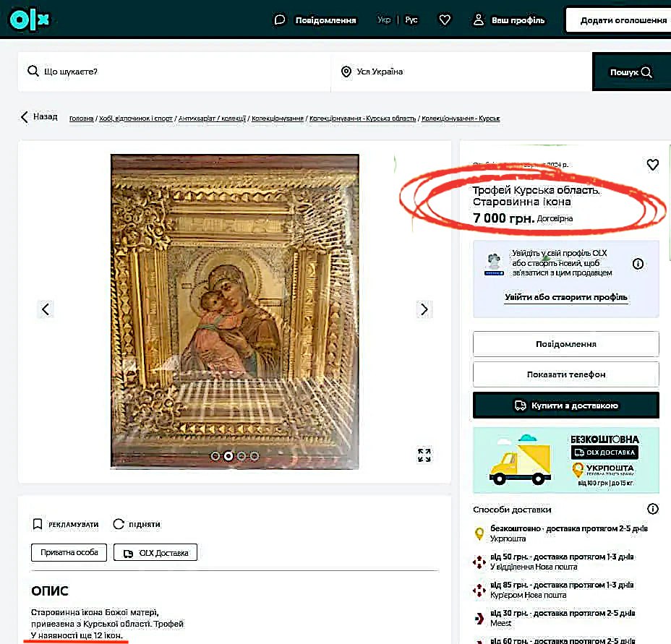Open messages via speech bubble icon
Viewport: 671px width, 644px height.
click(x=280, y=20)
